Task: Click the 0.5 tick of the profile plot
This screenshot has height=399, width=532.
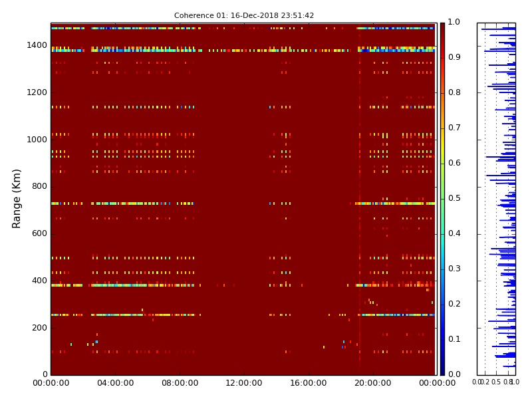Action: pyautogui.click(x=496, y=382)
